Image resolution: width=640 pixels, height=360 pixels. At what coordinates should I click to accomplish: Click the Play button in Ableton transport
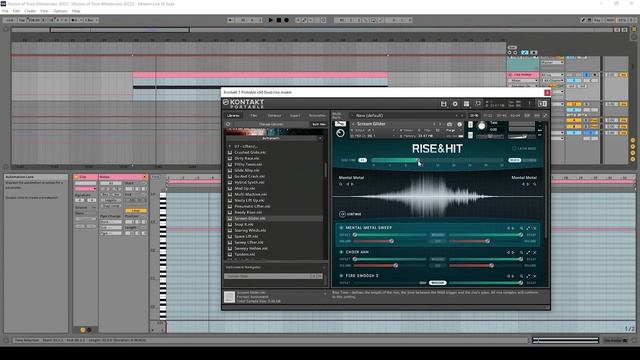(271, 20)
